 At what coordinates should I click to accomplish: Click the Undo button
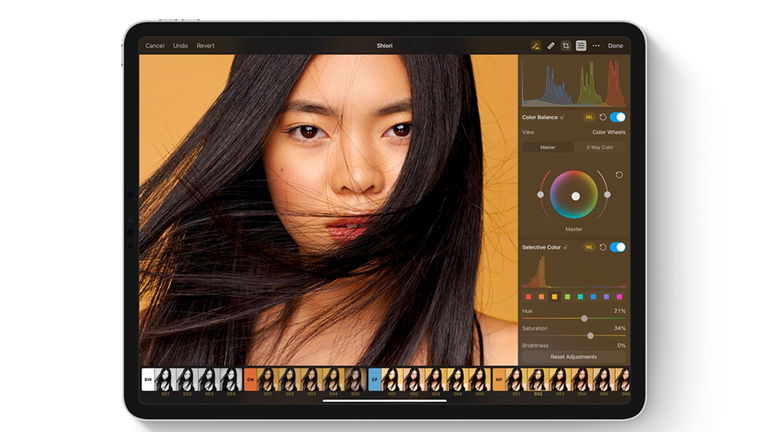coord(180,46)
